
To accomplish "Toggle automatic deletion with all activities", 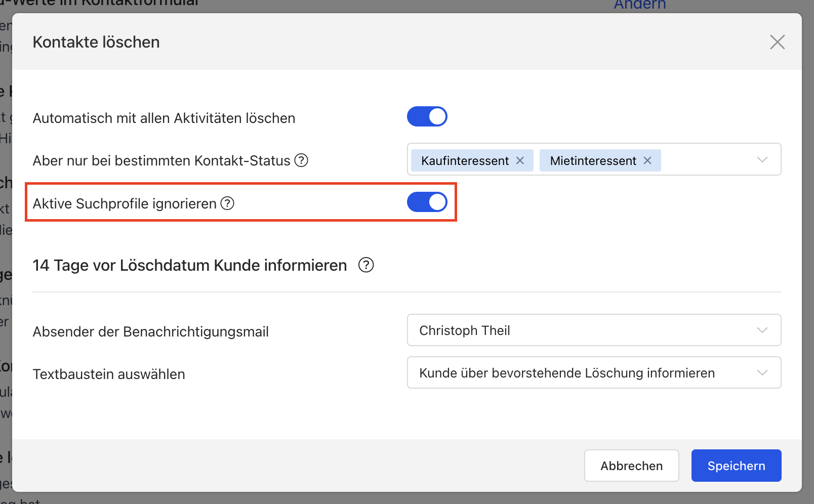I will [427, 116].
